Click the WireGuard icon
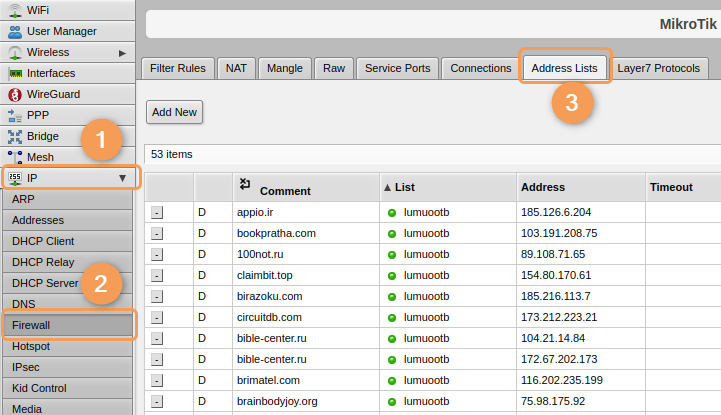Viewport: 721px width, 415px height. [15, 94]
